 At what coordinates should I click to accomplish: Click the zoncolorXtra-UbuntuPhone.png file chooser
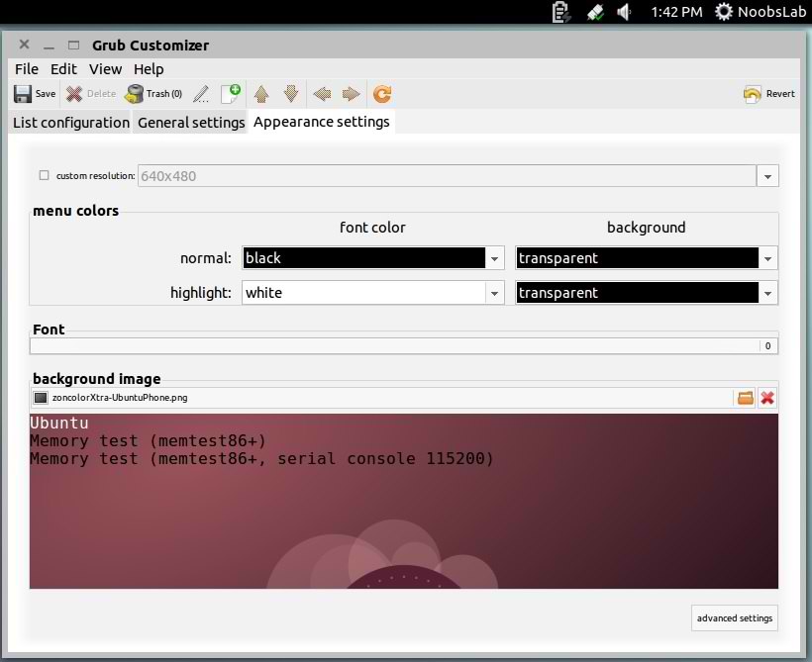(x=381, y=398)
